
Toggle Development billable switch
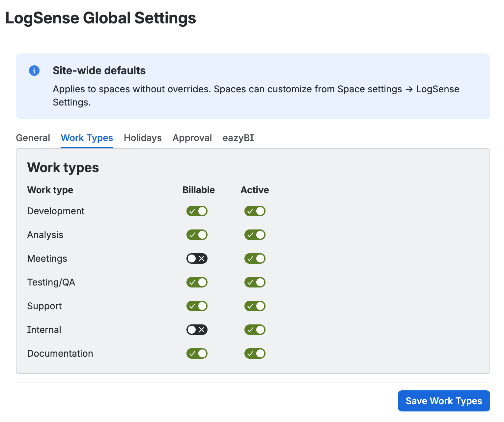click(197, 211)
